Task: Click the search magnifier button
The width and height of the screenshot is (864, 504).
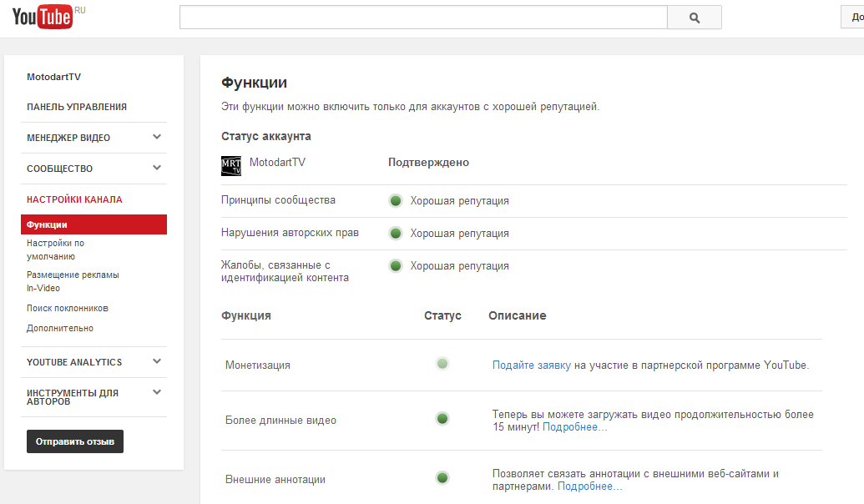Action: [695, 18]
